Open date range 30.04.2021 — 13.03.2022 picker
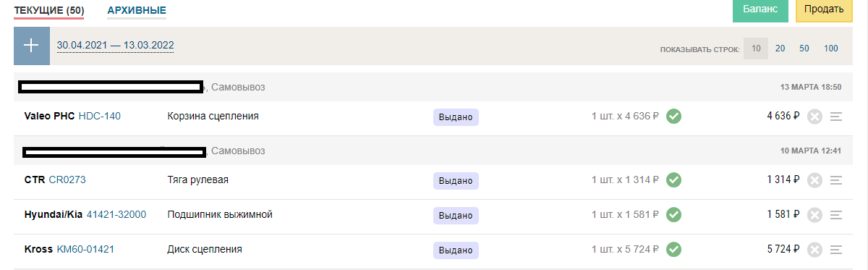Image resolution: width=868 pixels, height=270 pixels. [x=116, y=45]
